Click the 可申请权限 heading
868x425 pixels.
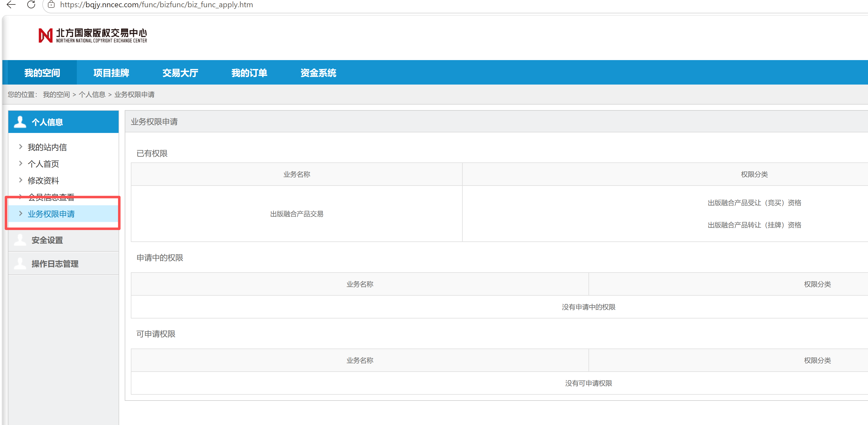(156, 334)
